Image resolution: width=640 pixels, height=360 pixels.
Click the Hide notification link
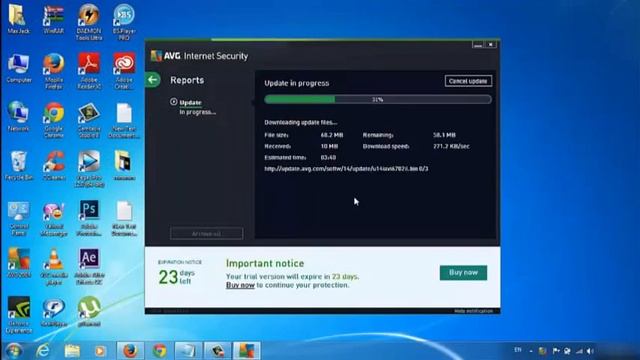(473, 311)
